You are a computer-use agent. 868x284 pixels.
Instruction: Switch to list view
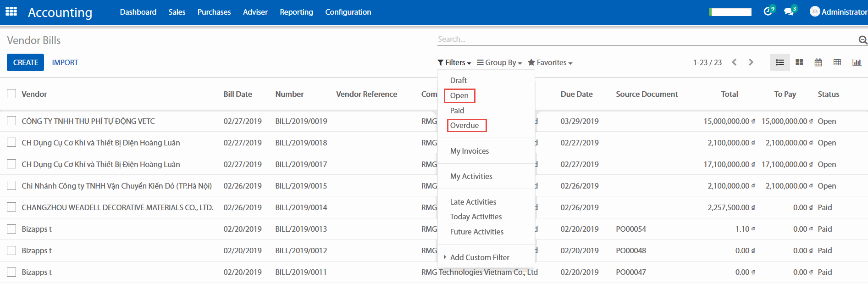coord(780,62)
